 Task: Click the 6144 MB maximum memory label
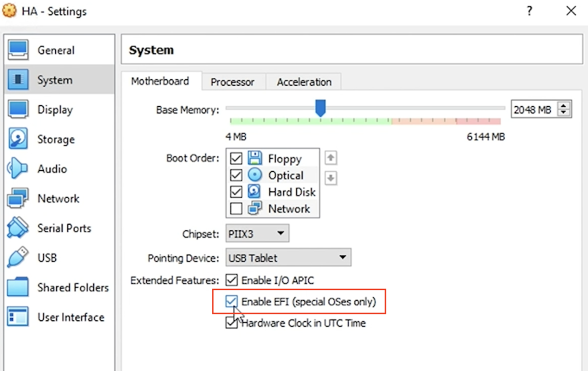pyautogui.click(x=486, y=137)
